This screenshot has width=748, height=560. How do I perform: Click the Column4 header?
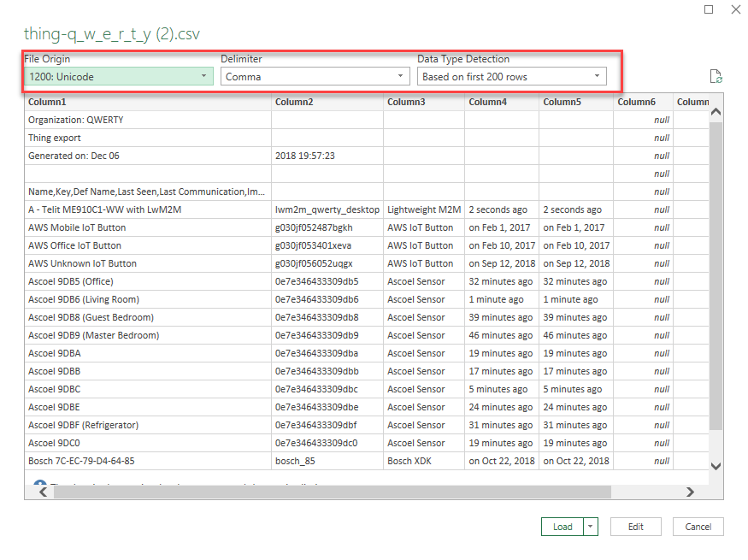pos(502,103)
